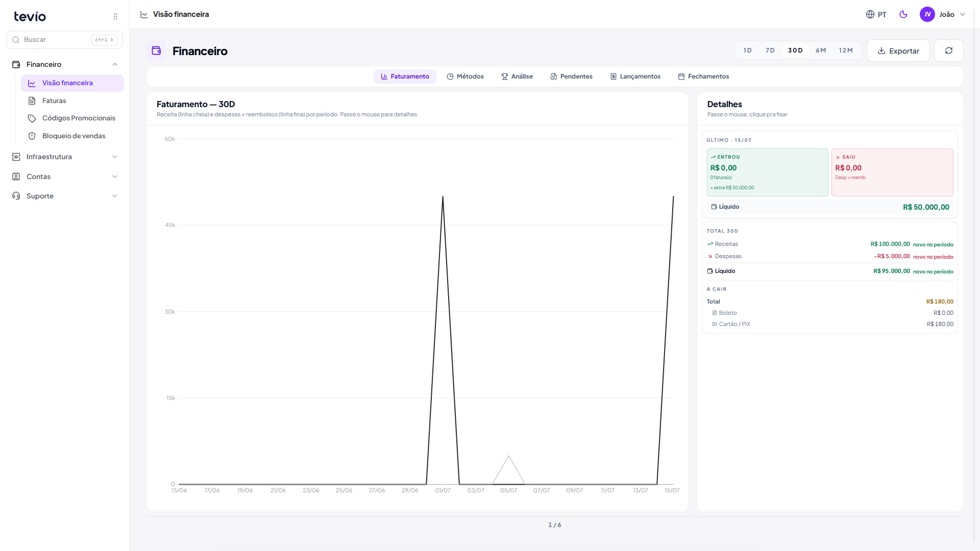Open the João user dropdown chevron
Viewport: 980px width, 551px height.
(963, 14)
